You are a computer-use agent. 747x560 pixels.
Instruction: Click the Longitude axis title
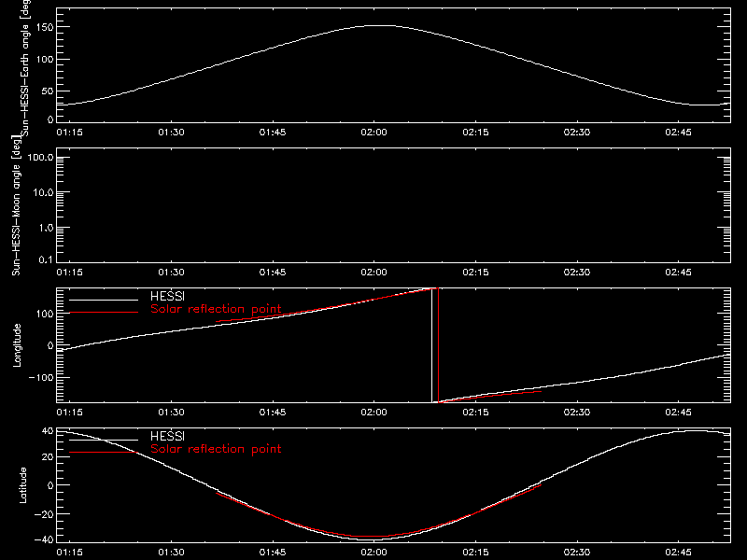[17, 345]
